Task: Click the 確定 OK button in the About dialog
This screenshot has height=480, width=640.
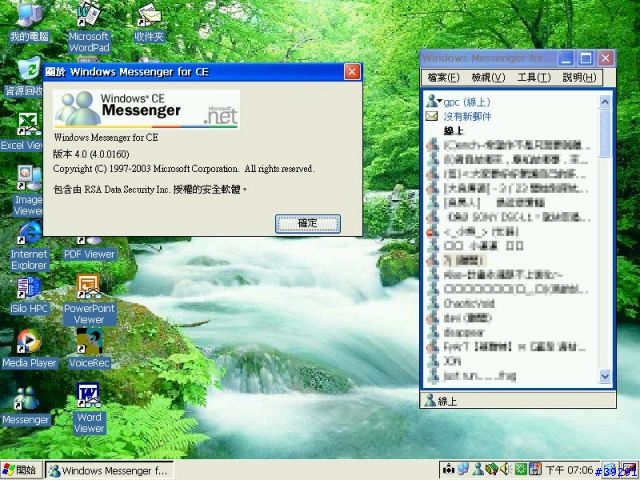Action: tap(308, 223)
